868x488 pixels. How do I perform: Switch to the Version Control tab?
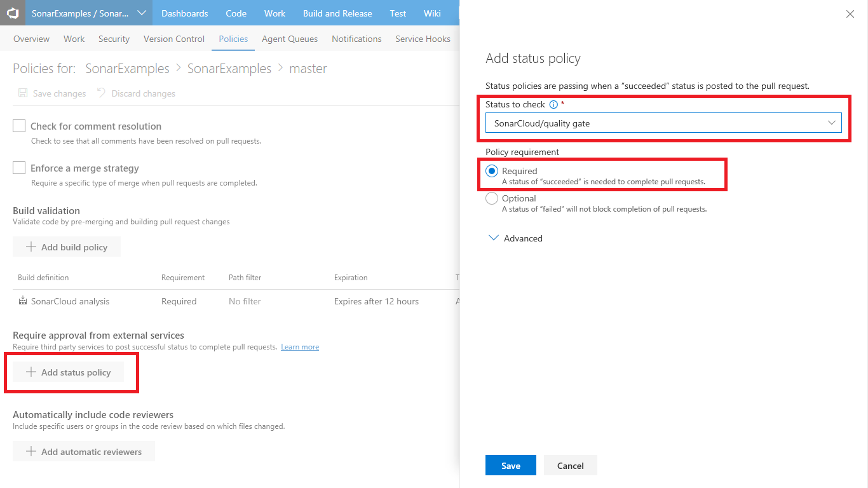pyautogui.click(x=174, y=39)
